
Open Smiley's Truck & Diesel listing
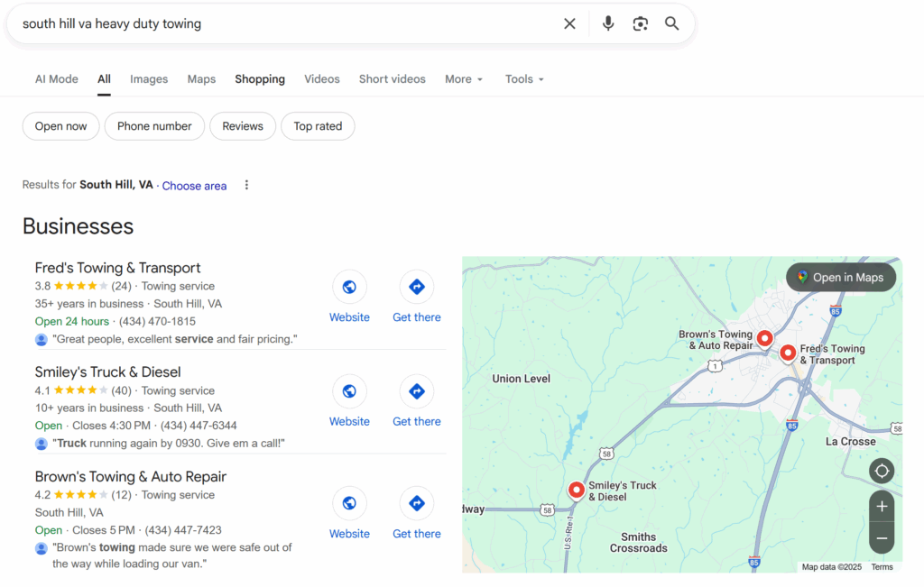click(108, 372)
